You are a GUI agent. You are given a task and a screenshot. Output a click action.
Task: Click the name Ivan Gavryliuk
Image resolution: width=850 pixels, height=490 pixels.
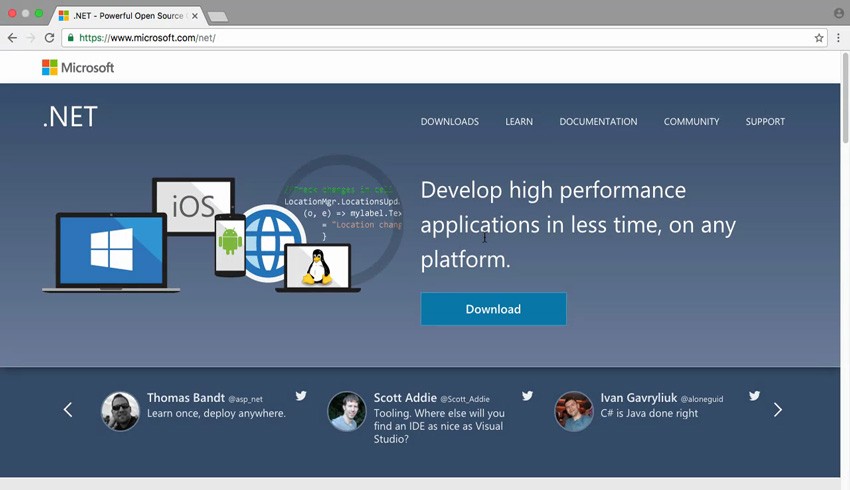(639, 398)
